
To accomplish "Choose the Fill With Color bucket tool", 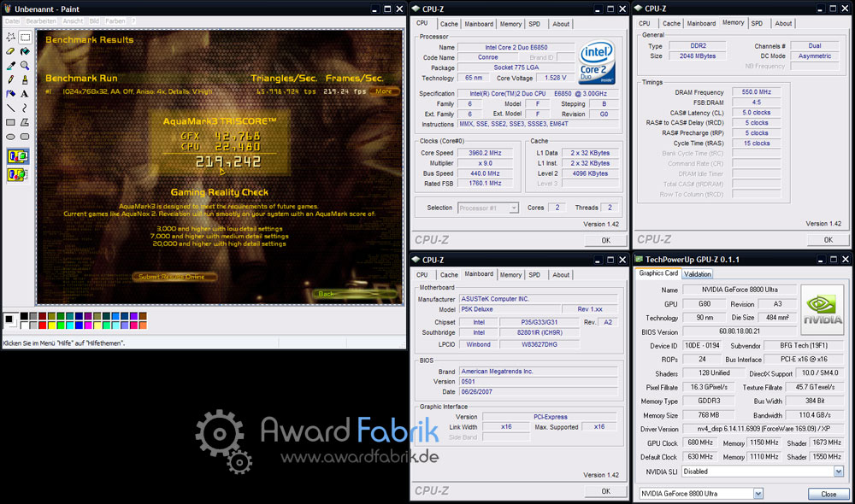I will tap(25, 51).
